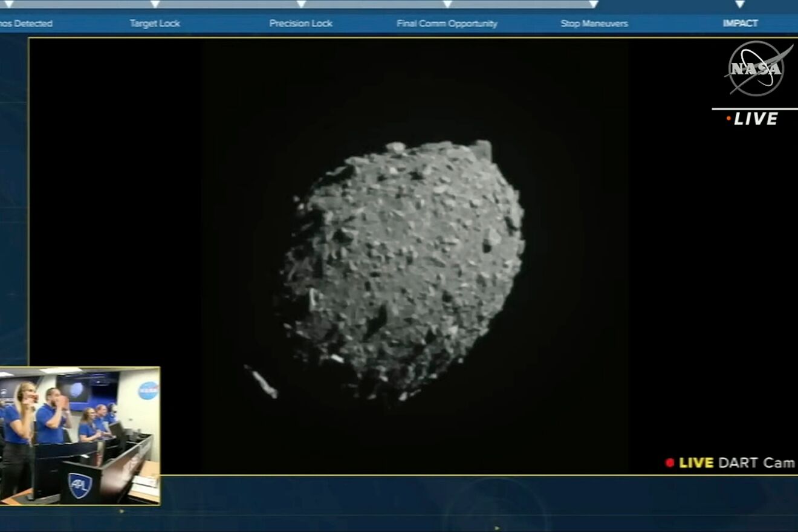Expand the Target Lock stage details
798x532 pixels.
(155, 23)
